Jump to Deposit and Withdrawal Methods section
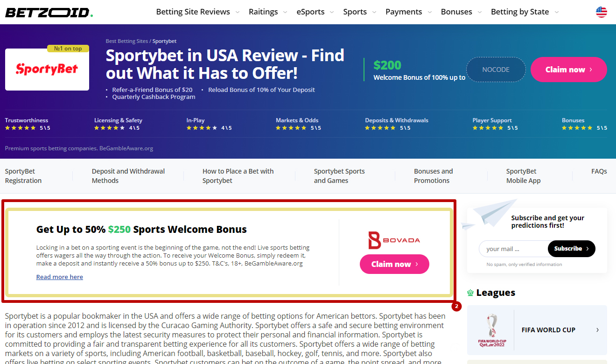616x364 pixels. pyautogui.click(x=128, y=176)
